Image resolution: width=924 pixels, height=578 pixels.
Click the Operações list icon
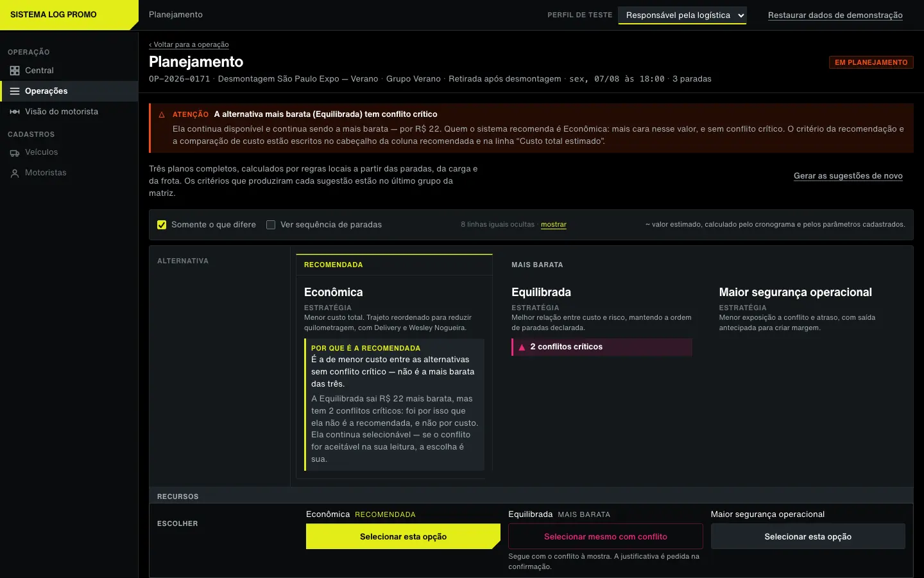tap(15, 91)
